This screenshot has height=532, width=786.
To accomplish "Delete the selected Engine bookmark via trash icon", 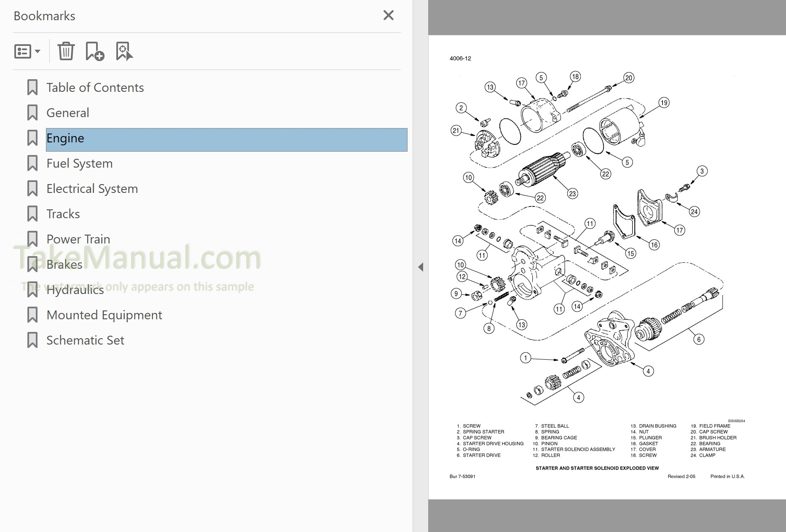I will (x=66, y=51).
